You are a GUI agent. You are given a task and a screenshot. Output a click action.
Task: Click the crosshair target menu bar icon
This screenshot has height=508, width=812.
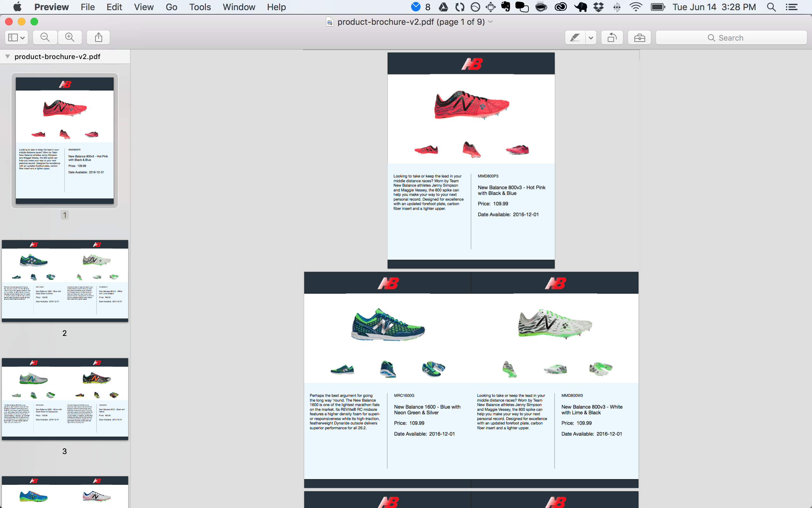[x=491, y=7]
